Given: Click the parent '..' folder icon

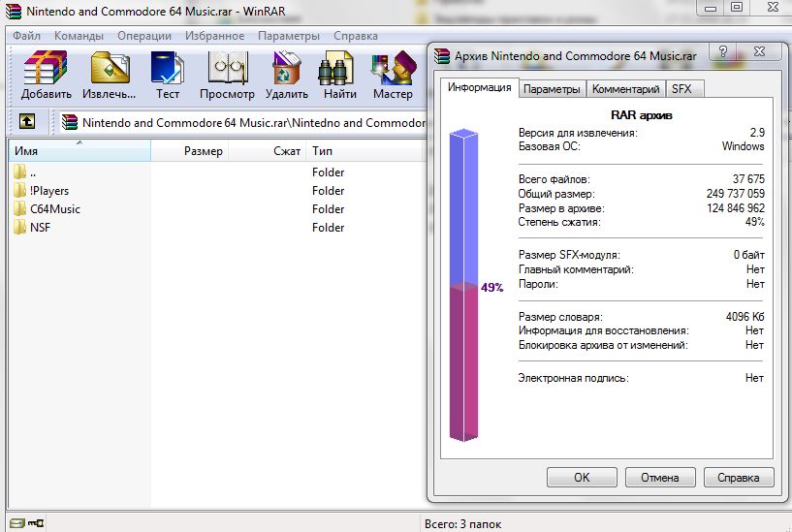Looking at the screenshot, I should coord(20,172).
